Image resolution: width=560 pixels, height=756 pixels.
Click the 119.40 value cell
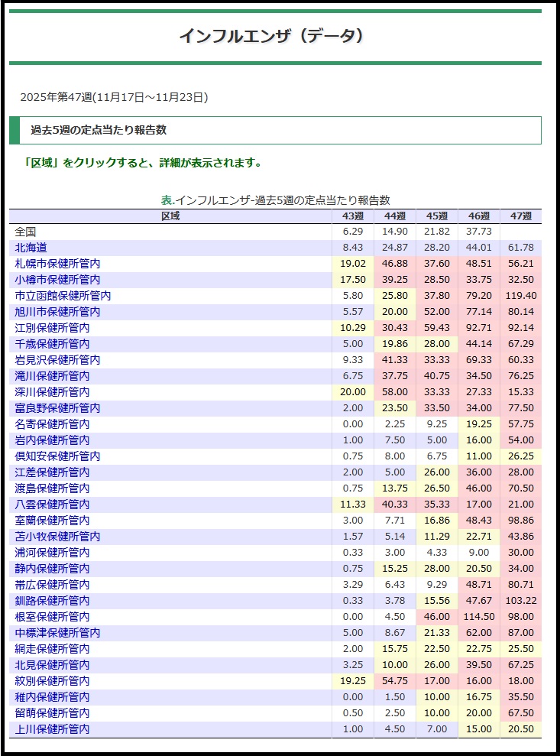(520, 296)
